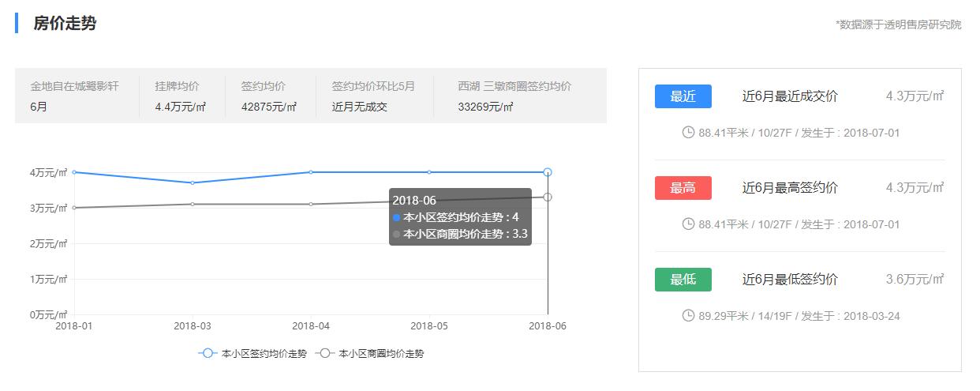Select gray data point at 2018-01
This screenshot has height=391, width=980.
click(x=74, y=208)
